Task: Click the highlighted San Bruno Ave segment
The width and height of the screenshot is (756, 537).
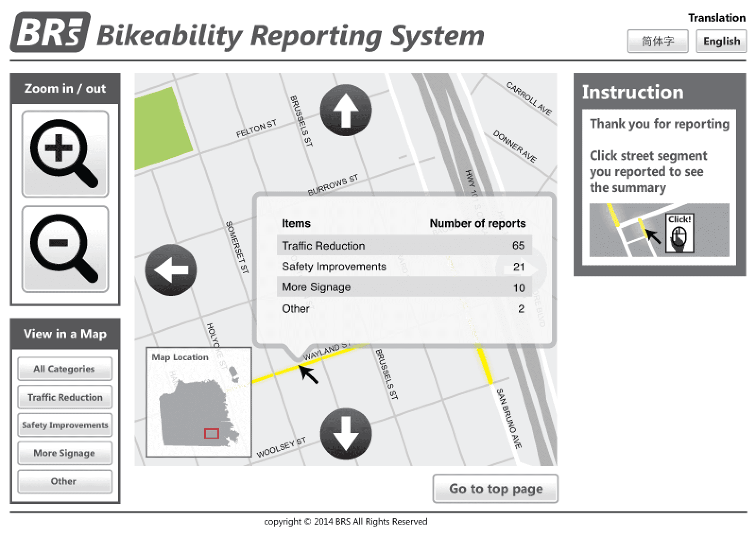Action: pyautogui.click(x=485, y=365)
